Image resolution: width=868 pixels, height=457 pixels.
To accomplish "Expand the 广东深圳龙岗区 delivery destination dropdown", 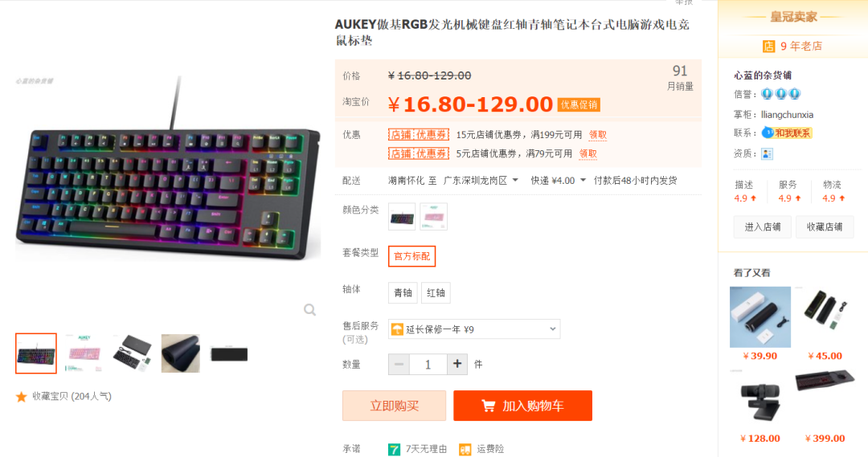I will (x=481, y=181).
